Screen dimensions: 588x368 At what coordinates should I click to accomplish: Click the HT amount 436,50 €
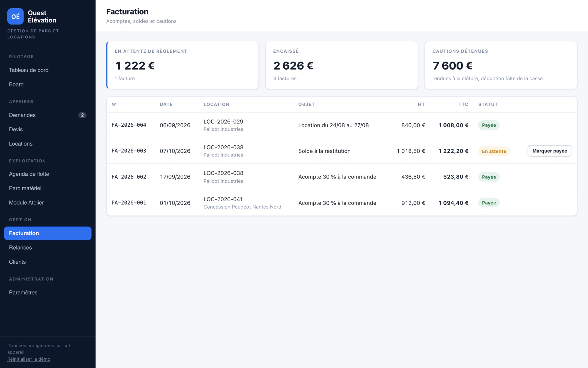(413, 177)
